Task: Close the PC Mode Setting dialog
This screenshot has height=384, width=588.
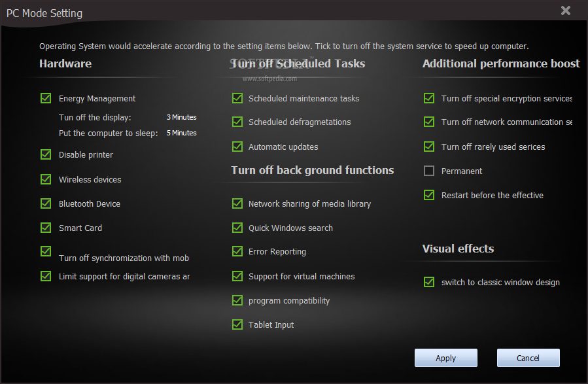Action: coord(566,10)
